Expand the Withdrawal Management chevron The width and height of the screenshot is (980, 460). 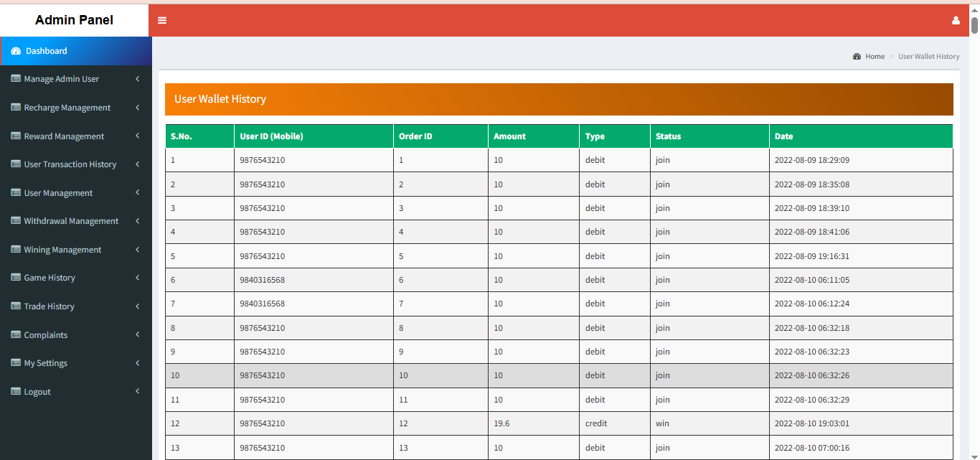137,221
